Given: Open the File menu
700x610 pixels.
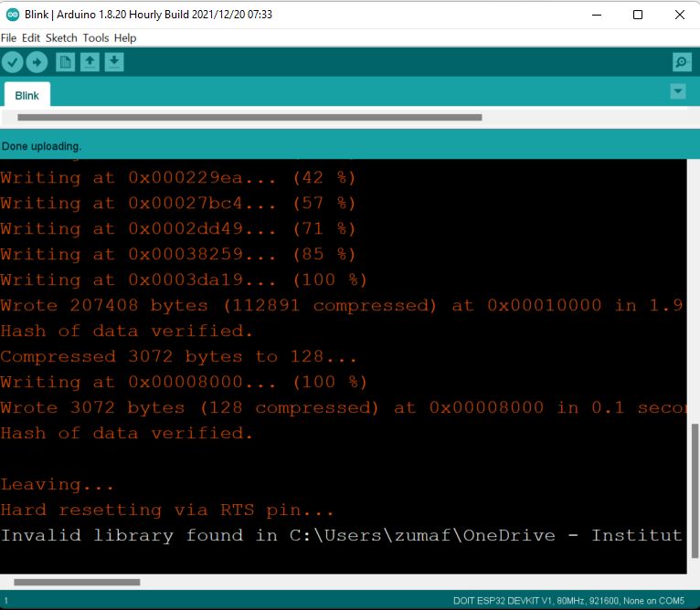Looking at the screenshot, I should [x=8, y=38].
